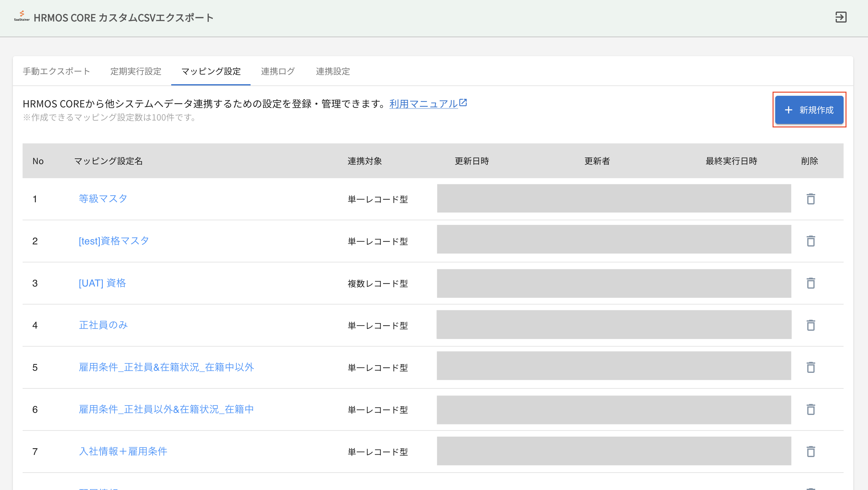Screen dimensions: 868x490
Task: Open the 入社情報＋雇用条件 mapping link
Action: click(x=123, y=451)
